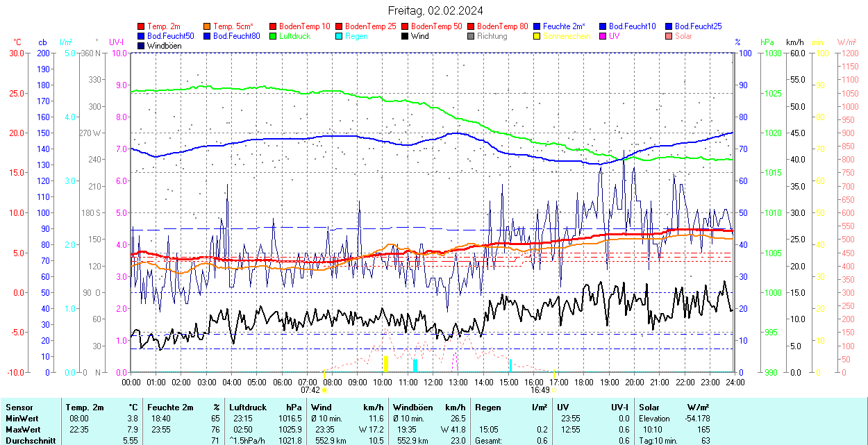The width and height of the screenshot is (868, 445).
Task: Click the Durchschnitt row label
Action: [x=28, y=441]
